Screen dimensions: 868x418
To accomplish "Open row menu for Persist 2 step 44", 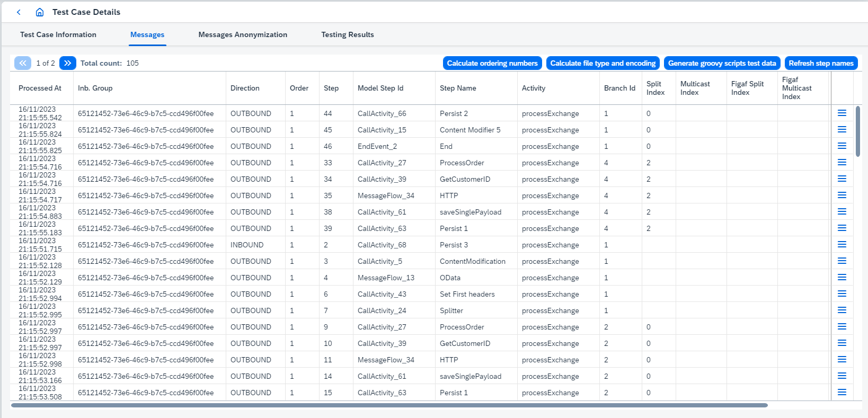I will coord(842,113).
